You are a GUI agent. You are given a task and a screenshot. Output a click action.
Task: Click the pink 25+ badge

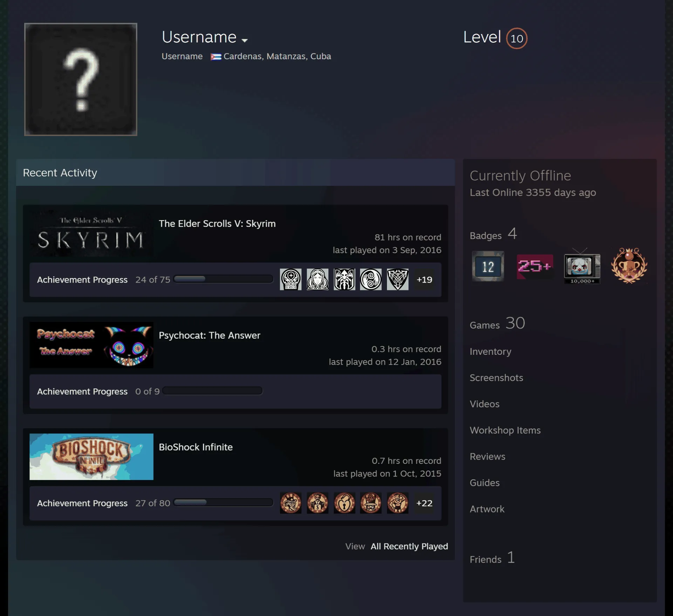pos(535,266)
